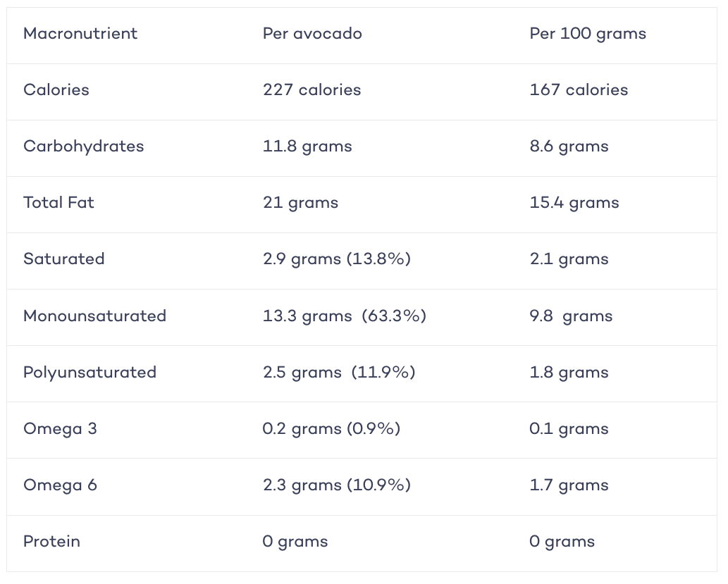Click the Macronutrient column header
Viewport: 728px width, 584px height.
click(80, 33)
